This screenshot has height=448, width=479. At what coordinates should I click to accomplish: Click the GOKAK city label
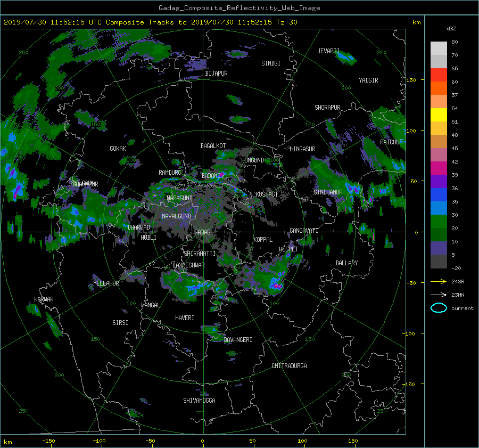click(118, 149)
